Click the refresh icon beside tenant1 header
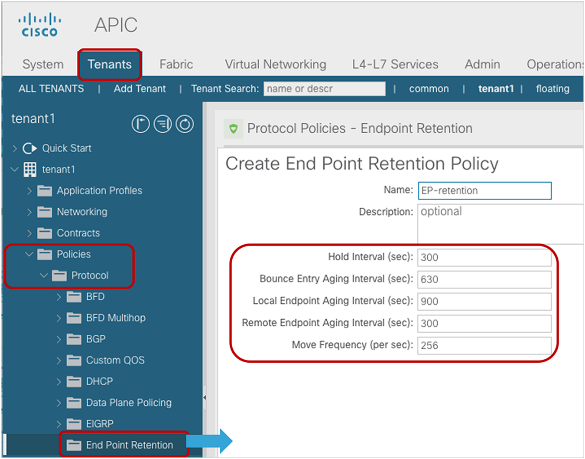585x459 pixels. (185, 124)
